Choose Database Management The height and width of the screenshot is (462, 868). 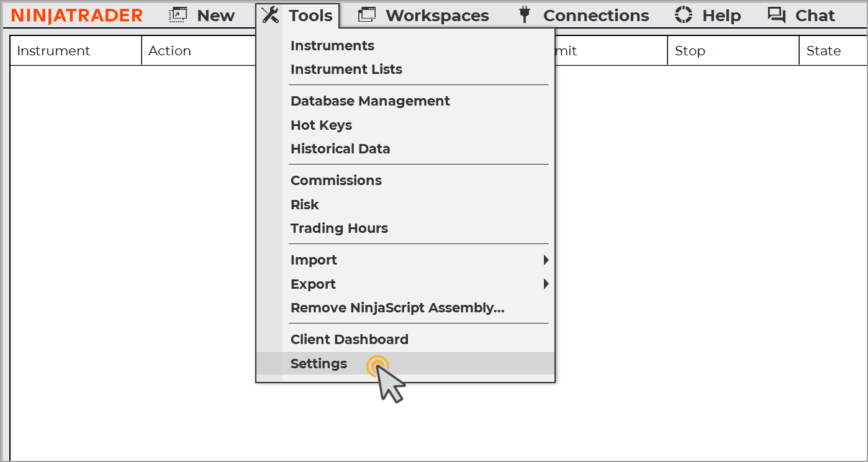pos(370,101)
